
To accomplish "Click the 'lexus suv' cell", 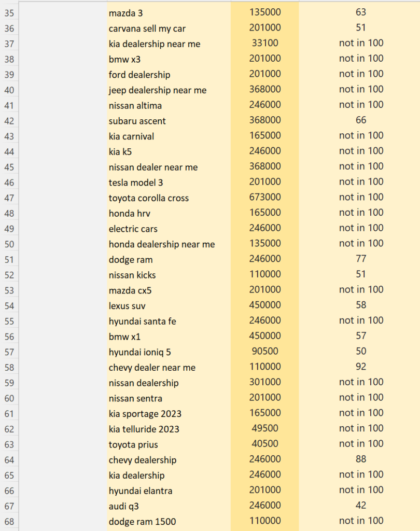I will pyautogui.click(x=169, y=306).
